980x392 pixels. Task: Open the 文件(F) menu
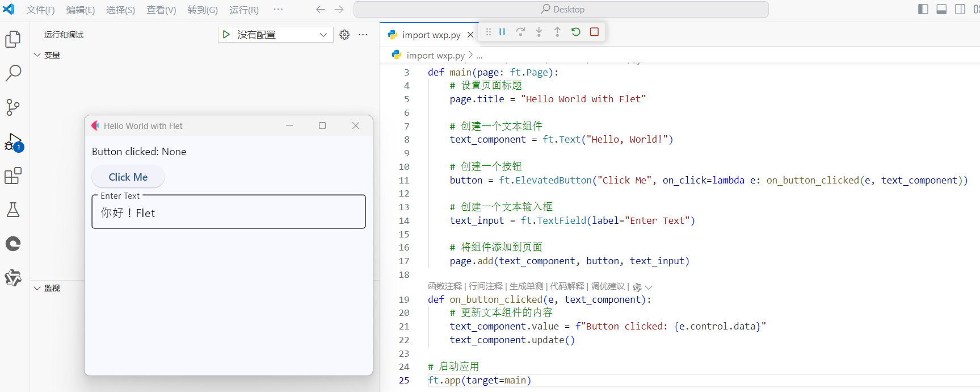point(40,10)
